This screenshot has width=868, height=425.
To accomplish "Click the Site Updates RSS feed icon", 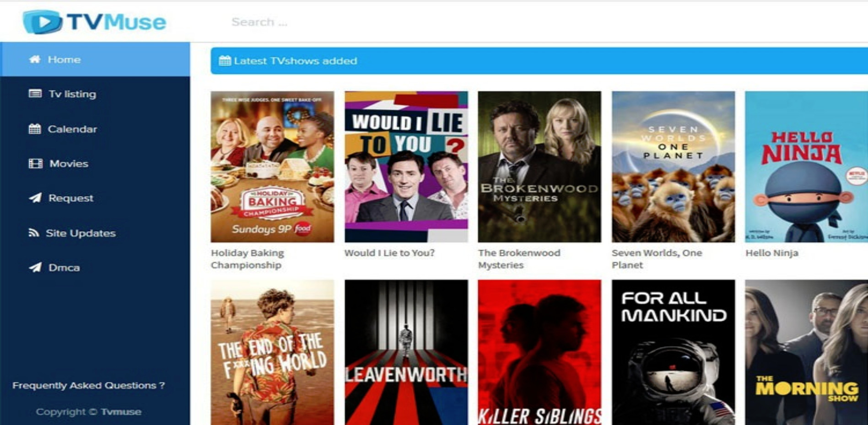I will pyautogui.click(x=33, y=233).
